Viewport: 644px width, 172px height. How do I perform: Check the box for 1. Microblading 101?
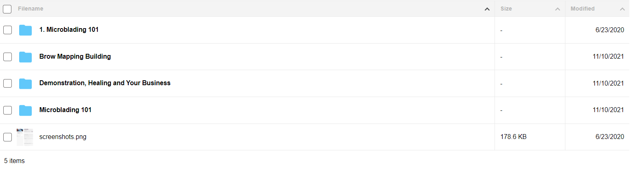click(x=7, y=30)
